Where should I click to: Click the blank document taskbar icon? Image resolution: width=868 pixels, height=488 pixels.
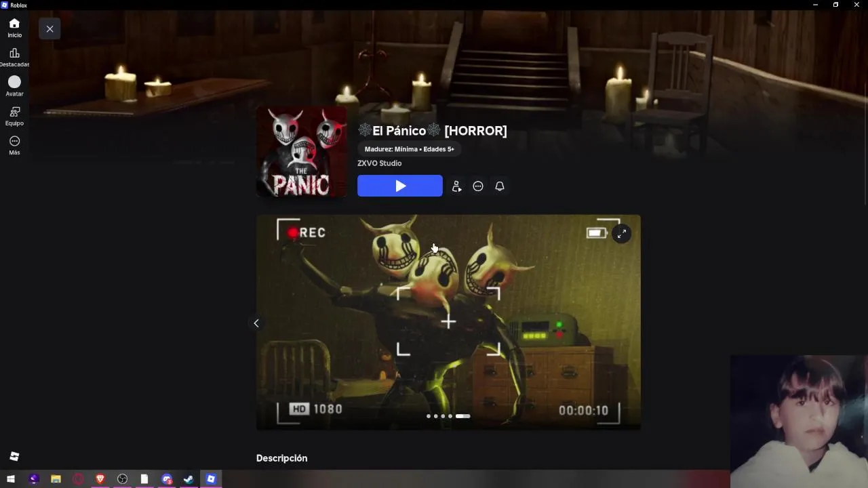click(x=144, y=479)
